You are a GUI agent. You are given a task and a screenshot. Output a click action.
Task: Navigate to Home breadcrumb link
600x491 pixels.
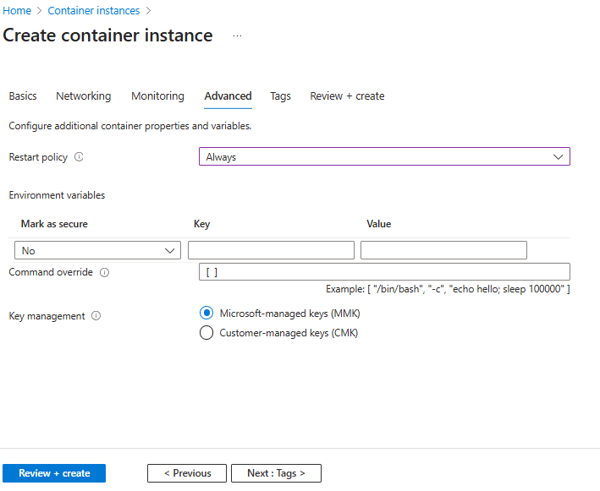(x=15, y=10)
